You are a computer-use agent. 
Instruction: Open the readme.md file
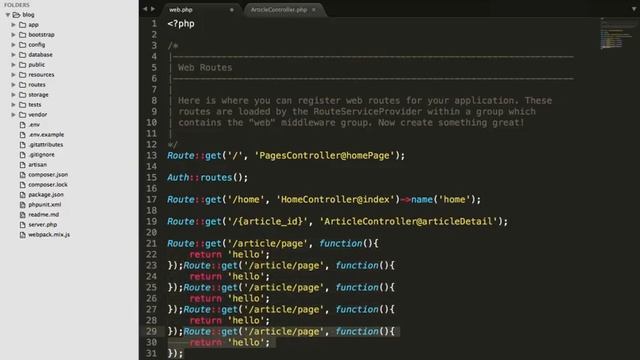[x=44, y=215]
